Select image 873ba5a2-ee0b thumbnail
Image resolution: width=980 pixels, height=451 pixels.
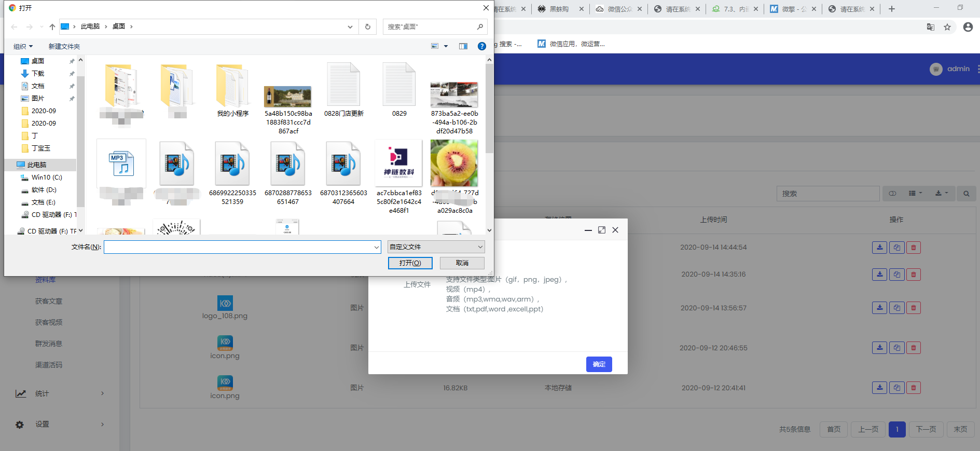[x=454, y=94]
